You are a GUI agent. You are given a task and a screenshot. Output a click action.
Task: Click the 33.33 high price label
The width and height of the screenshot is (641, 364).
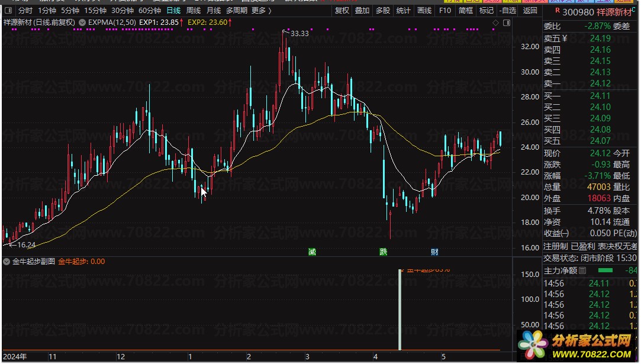pyautogui.click(x=299, y=34)
